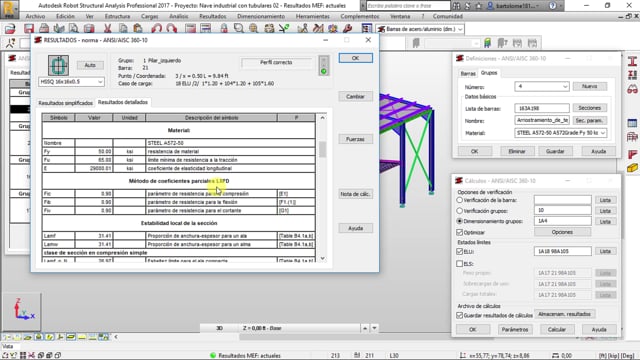The height and width of the screenshot is (360, 640).
Task: Switch to Resultados simplificados tab
Action: point(65,103)
